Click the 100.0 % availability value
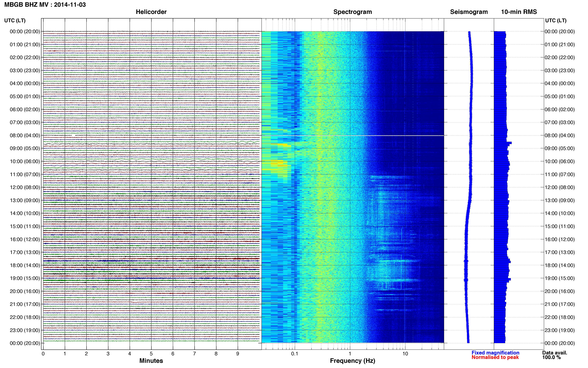588x368 pixels. (552, 357)
